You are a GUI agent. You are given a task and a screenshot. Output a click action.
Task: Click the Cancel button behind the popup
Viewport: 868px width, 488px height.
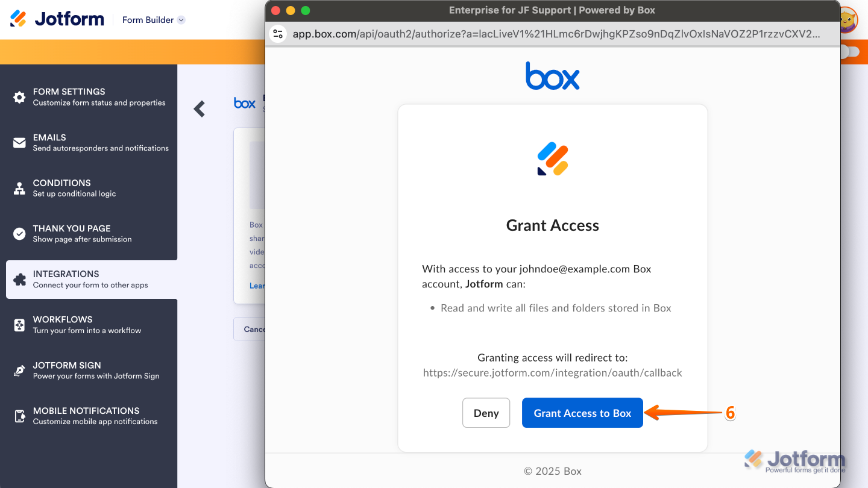tap(253, 329)
